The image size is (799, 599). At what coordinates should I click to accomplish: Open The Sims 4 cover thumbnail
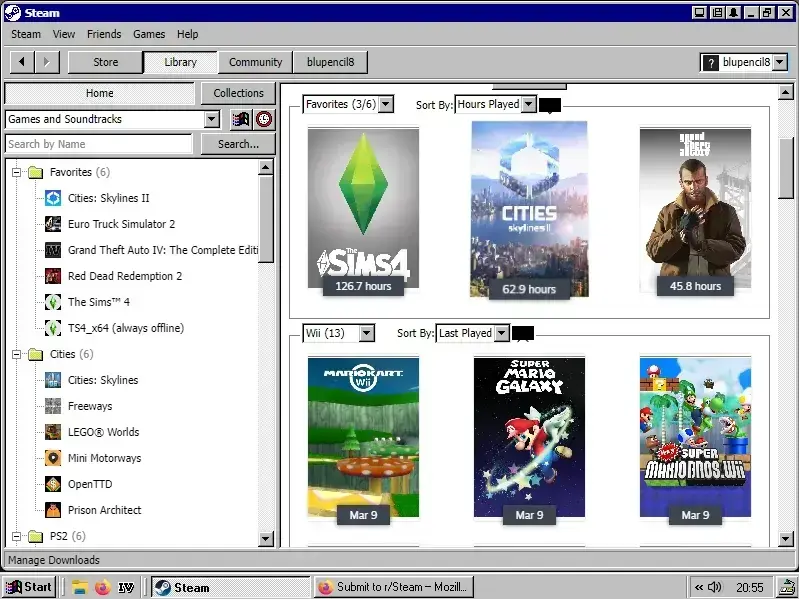(363, 209)
